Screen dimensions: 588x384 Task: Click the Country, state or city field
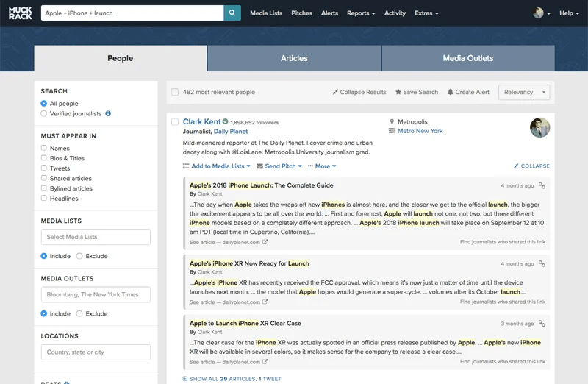click(x=96, y=352)
